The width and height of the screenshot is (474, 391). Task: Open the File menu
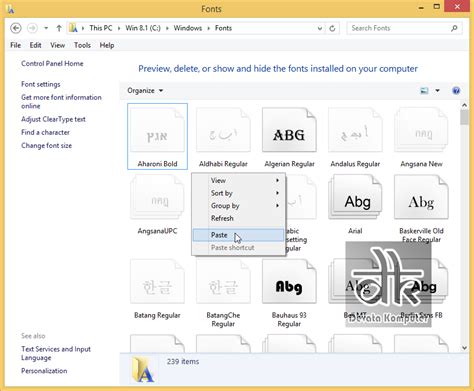coord(16,45)
